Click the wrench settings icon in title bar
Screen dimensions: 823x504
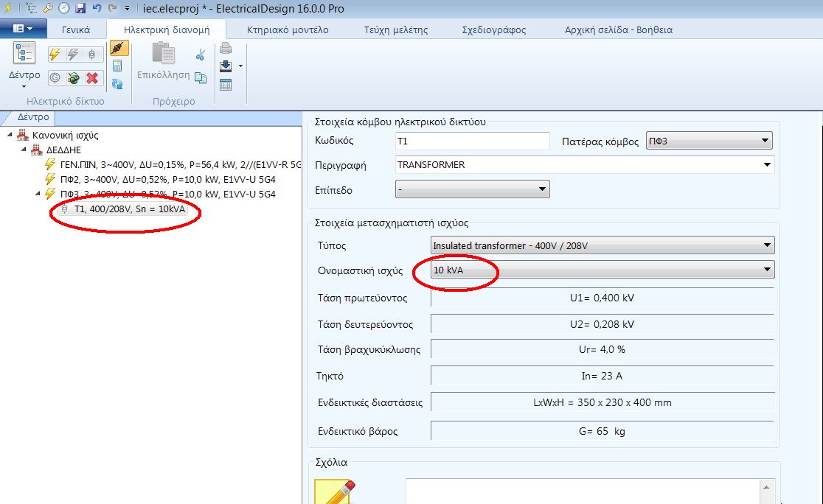(48, 8)
